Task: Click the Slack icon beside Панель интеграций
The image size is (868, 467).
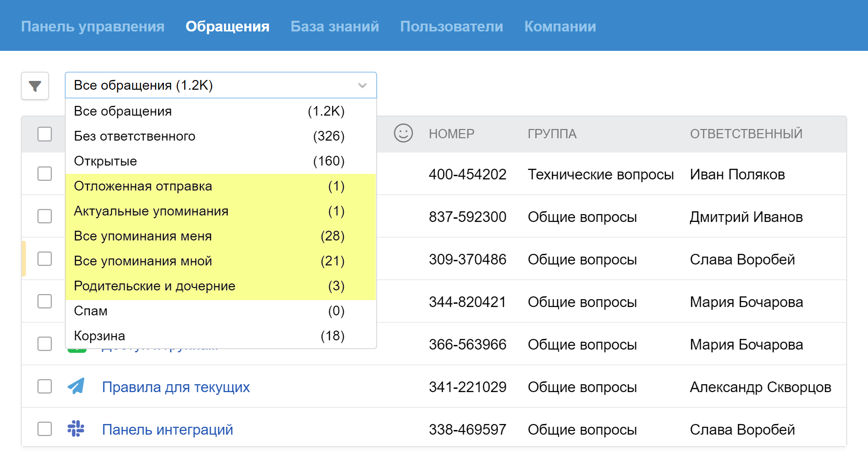Action: point(76,429)
